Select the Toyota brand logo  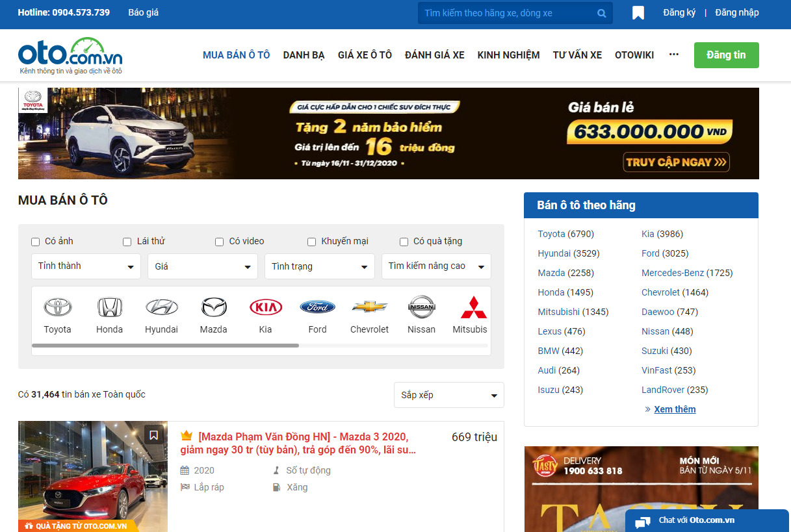(x=57, y=307)
